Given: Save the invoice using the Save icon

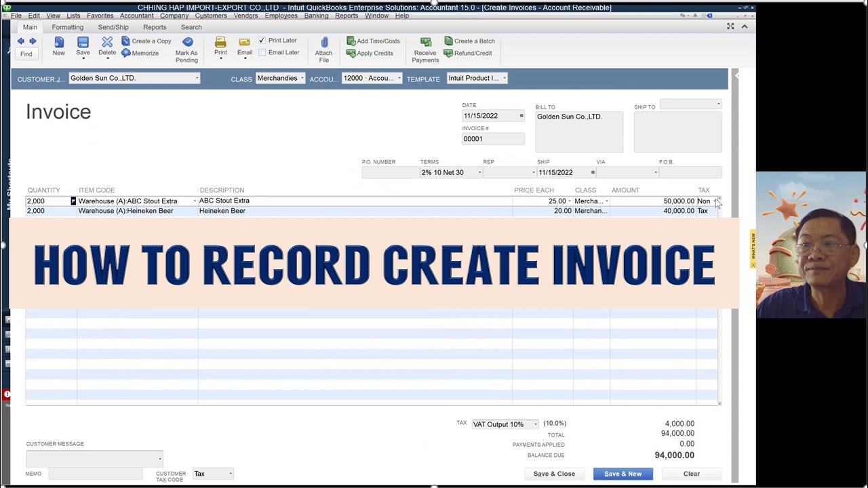Looking at the screenshot, I should (83, 47).
